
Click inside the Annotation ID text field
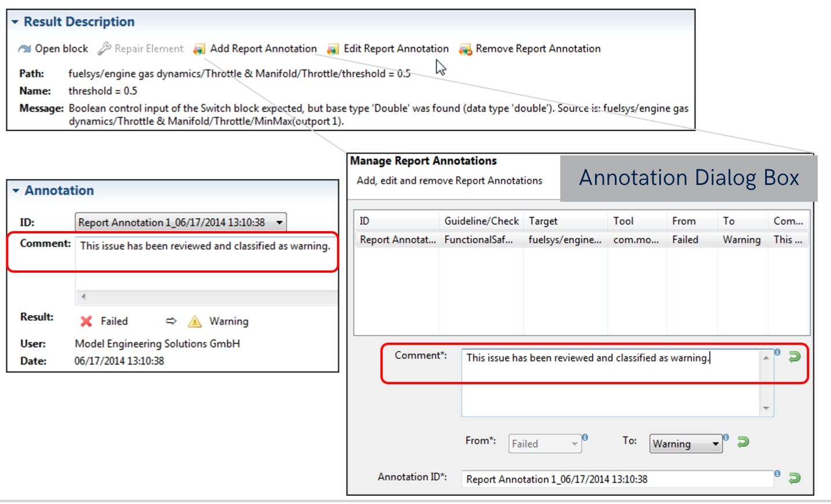tap(616, 479)
